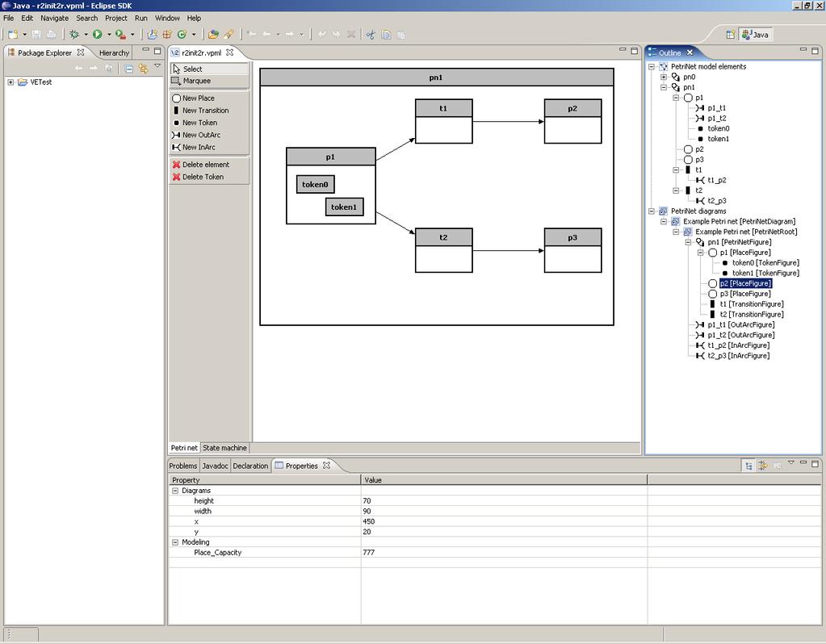The height and width of the screenshot is (644, 826).
Task: Click the New Java Project icon
Action: pos(153,35)
